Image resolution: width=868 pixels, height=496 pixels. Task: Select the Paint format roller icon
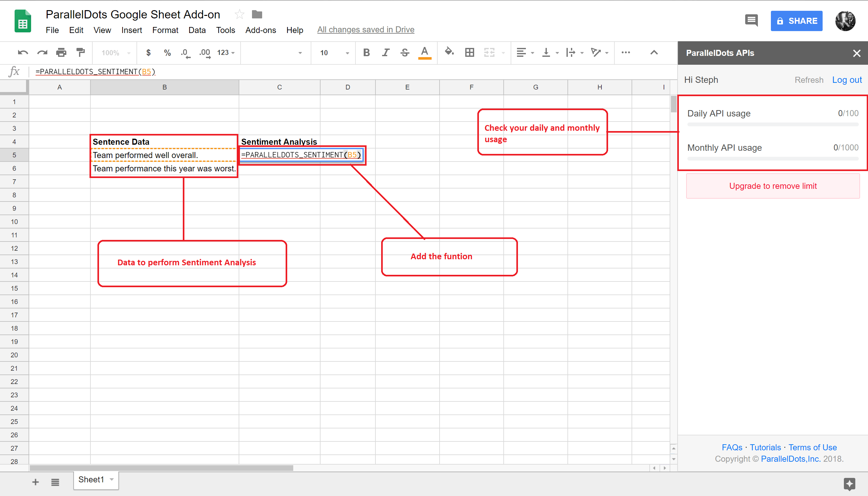click(x=81, y=52)
